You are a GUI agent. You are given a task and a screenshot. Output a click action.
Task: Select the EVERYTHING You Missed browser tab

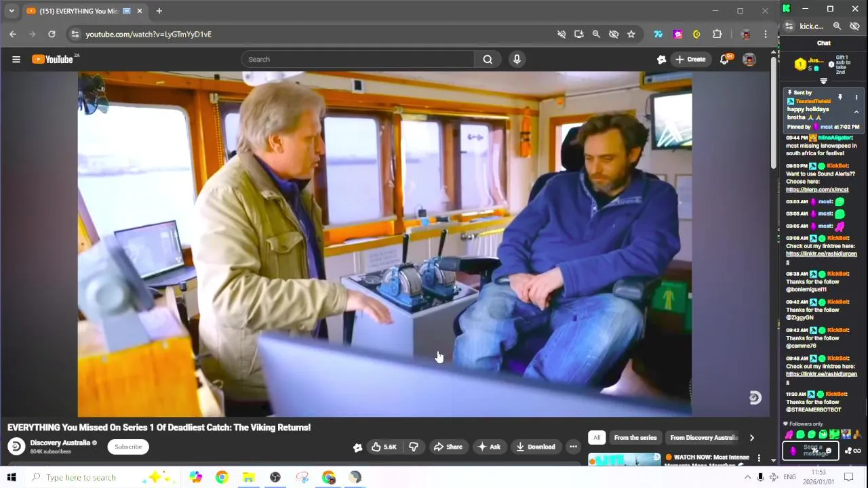tap(85, 11)
